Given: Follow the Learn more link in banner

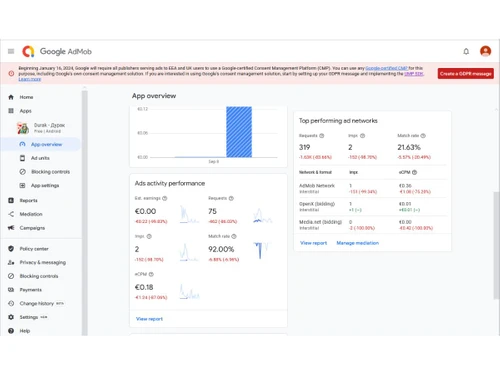Looking at the screenshot, I should (x=30, y=79).
